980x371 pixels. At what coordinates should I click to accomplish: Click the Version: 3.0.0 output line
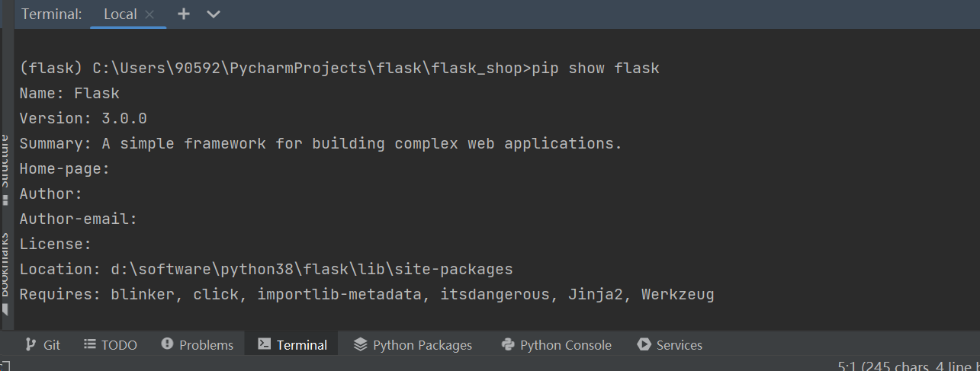coord(83,118)
